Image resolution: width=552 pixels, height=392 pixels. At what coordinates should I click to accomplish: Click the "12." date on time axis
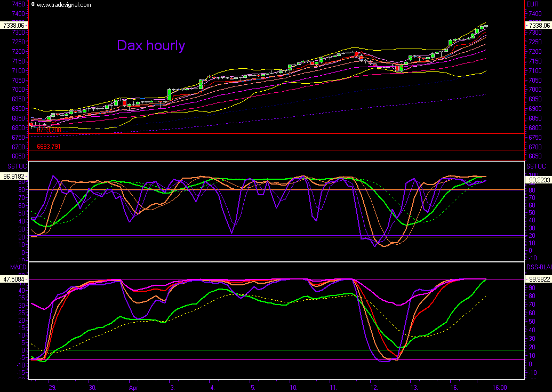pyautogui.click(x=374, y=387)
